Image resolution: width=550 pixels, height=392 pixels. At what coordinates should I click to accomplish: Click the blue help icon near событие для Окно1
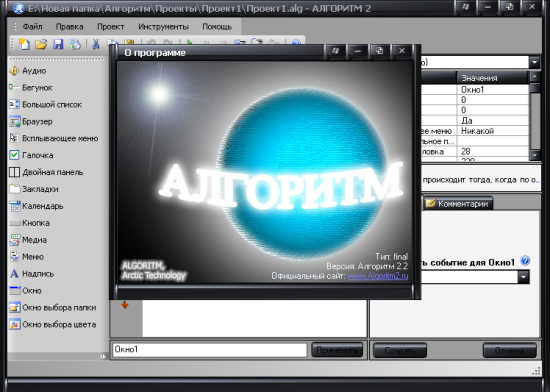(x=525, y=261)
